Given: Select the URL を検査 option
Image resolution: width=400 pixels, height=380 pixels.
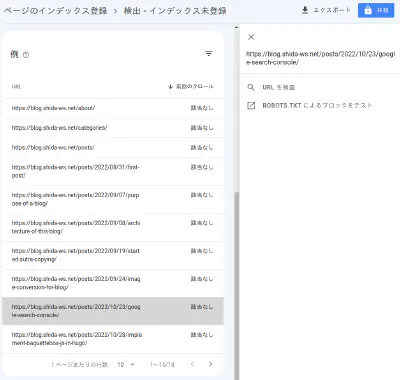Looking at the screenshot, I should point(279,87).
